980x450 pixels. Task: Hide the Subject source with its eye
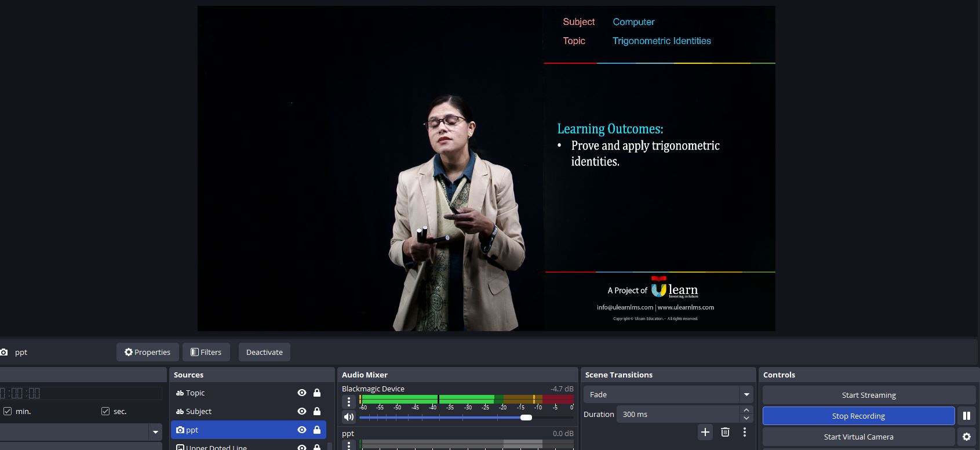click(302, 411)
